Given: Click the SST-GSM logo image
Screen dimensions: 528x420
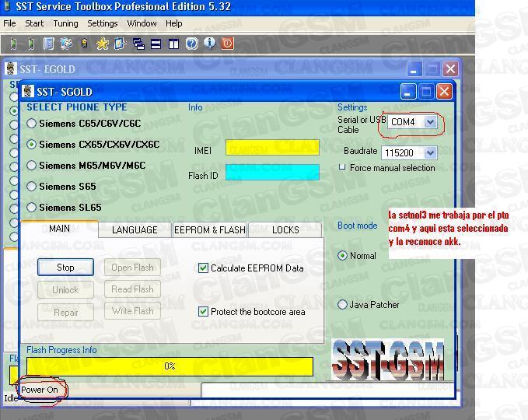Looking at the screenshot, I should click(388, 360).
